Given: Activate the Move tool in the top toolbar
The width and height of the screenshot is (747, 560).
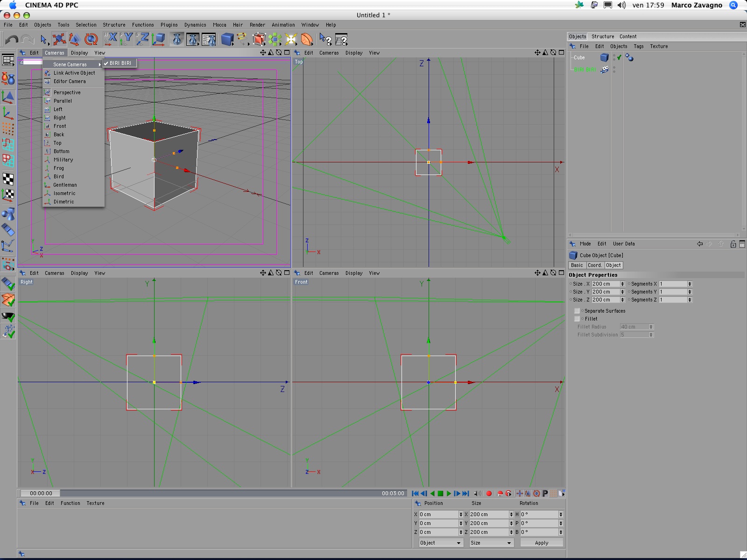Looking at the screenshot, I should coord(59,39).
